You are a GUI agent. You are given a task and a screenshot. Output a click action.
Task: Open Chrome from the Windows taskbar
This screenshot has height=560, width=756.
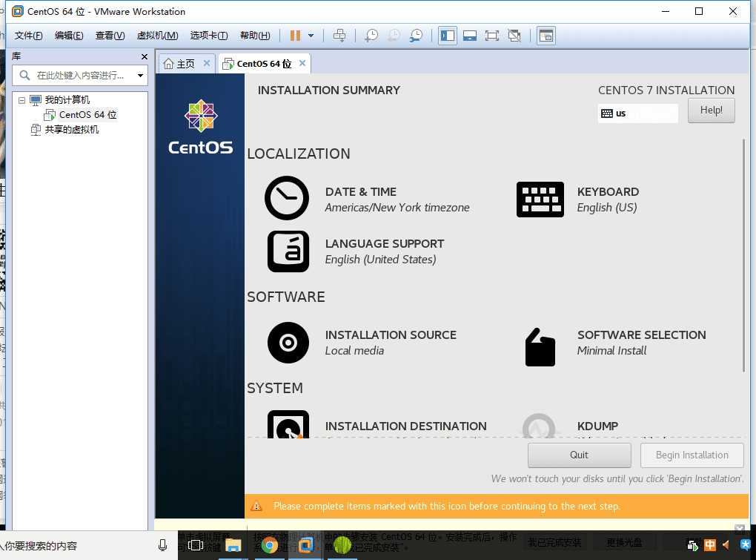point(270,546)
